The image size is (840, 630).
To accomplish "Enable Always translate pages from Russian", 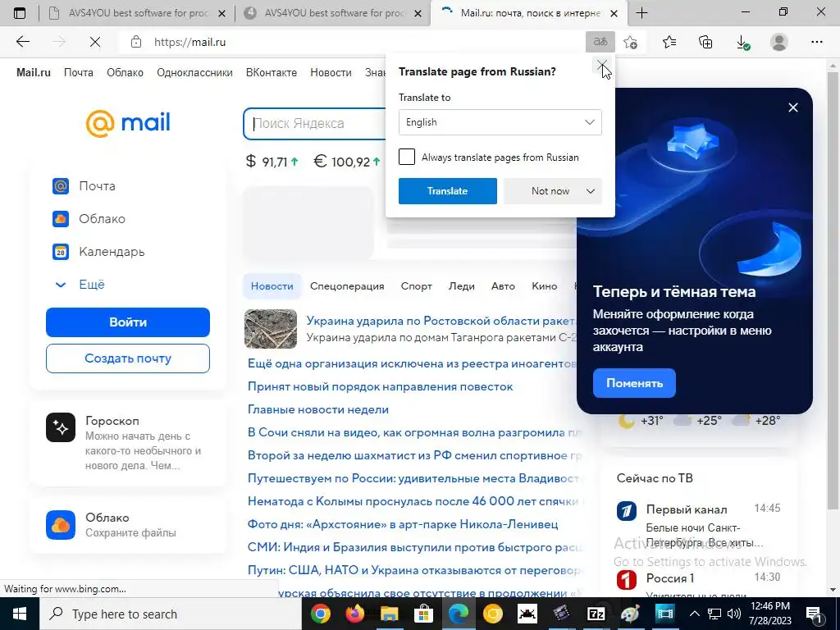I will tap(407, 157).
